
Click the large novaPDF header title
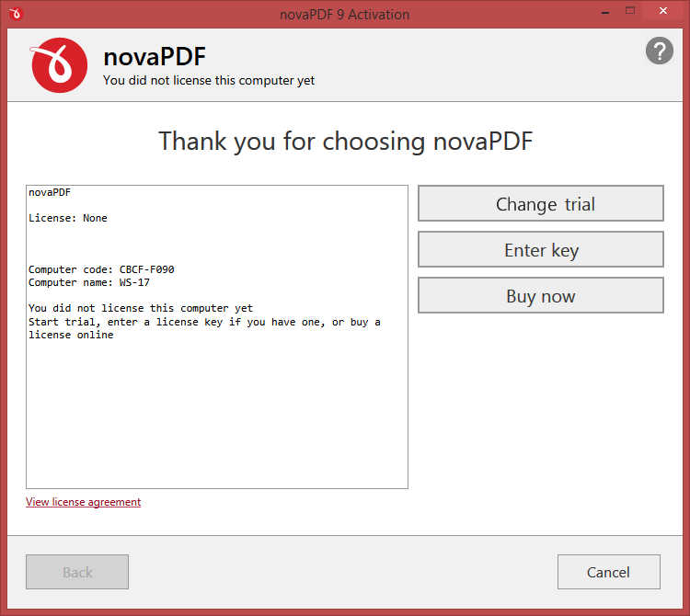pyautogui.click(x=155, y=57)
